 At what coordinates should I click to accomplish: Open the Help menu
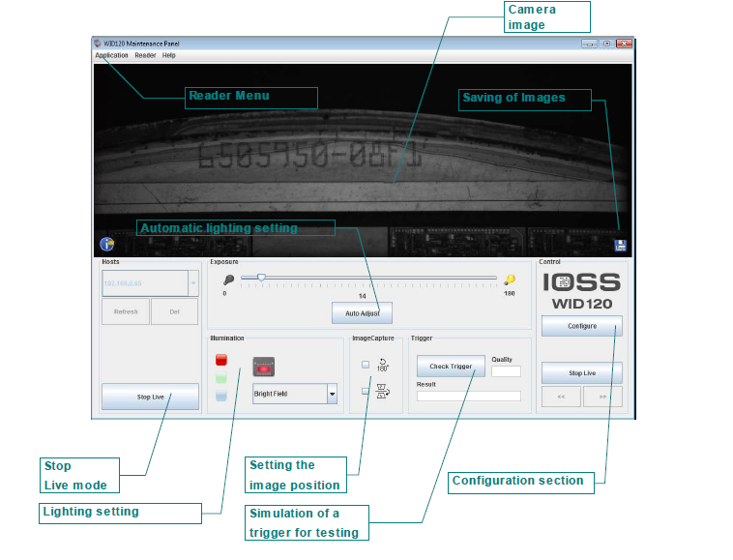tap(169, 55)
